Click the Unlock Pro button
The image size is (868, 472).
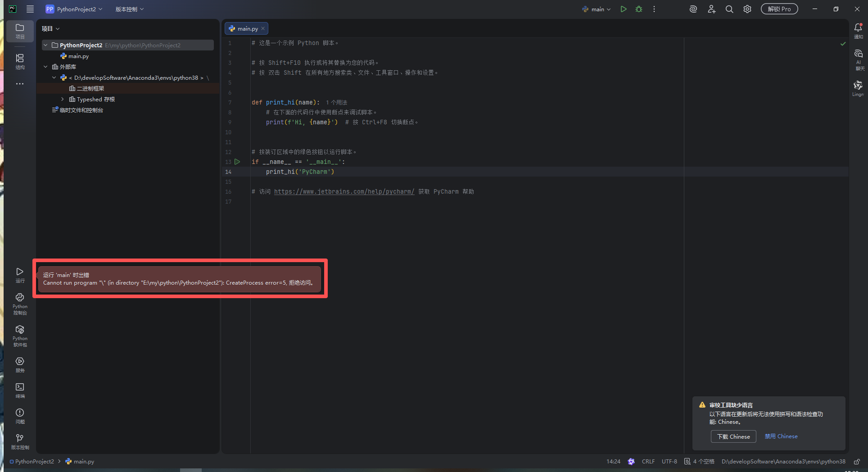coord(779,9)
